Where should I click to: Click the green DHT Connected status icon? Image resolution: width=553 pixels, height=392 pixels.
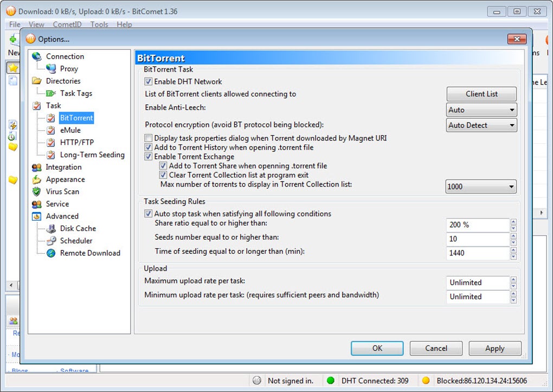click(331, 381)
